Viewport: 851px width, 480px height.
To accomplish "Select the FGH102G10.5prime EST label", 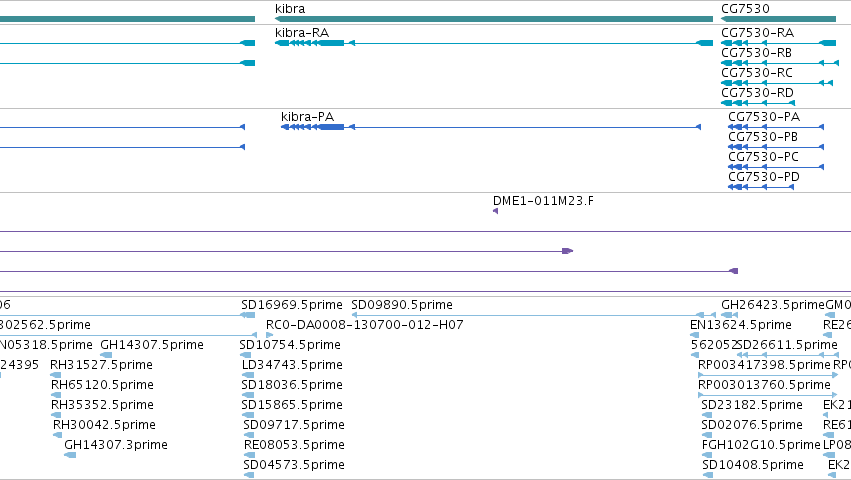I will pos(761,445).
